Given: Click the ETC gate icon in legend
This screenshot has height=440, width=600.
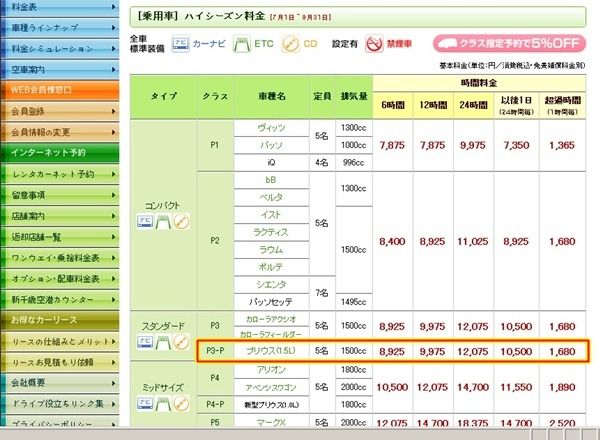Looking at the screenshot, I should (x=242, y=44).
